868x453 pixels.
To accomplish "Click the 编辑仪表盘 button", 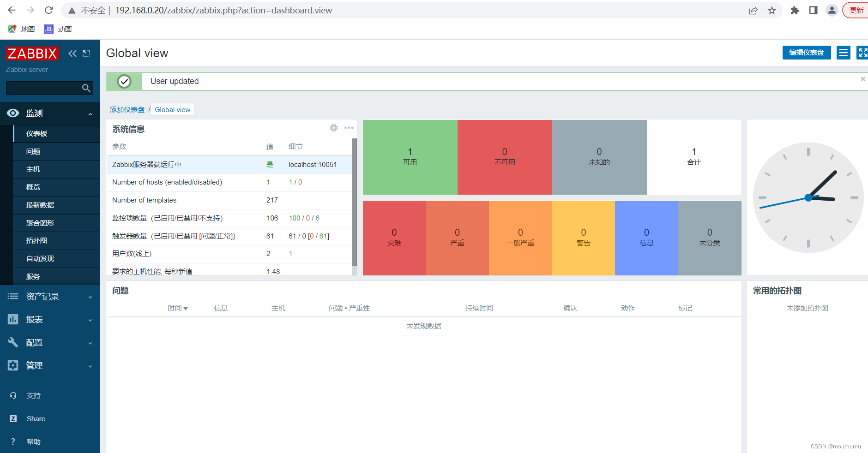I will (x=807, y=53).
